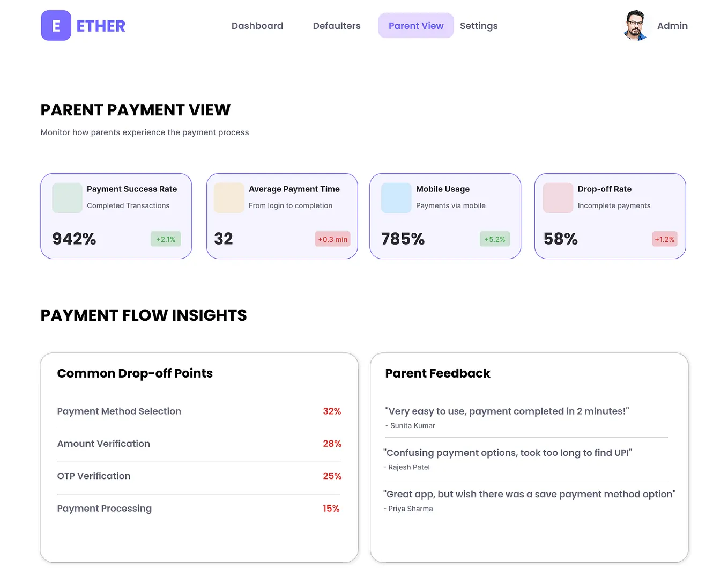
Task: Open Rajesh Patel's feedback entry
Action: click(525, 459)
